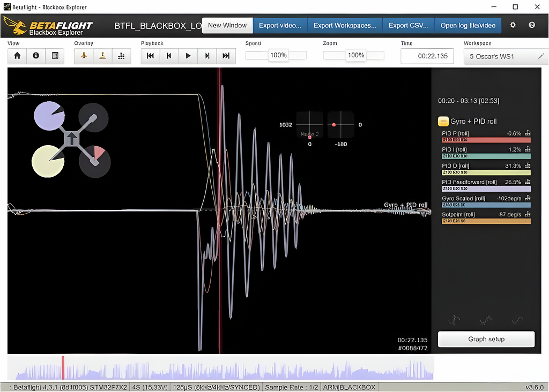Click the red marker on the bottom timeline
This screenshot has height=392, width=549.
tap(63, 367)
